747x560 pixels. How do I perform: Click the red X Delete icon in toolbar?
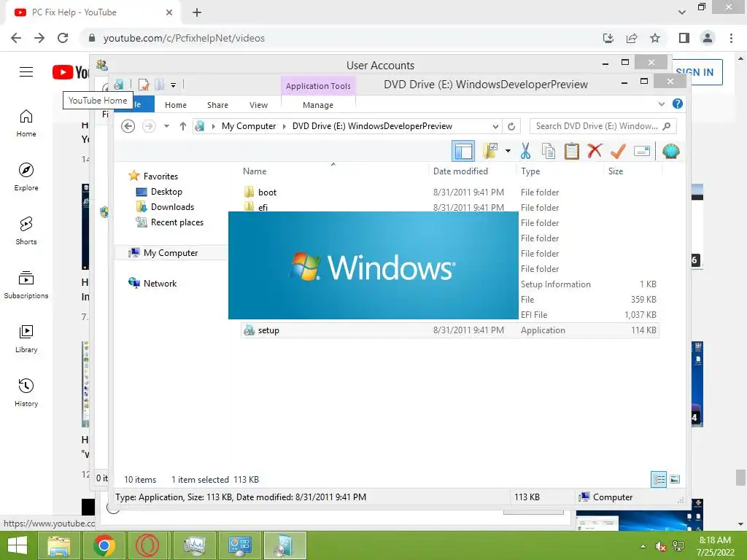tap(594, 151)
